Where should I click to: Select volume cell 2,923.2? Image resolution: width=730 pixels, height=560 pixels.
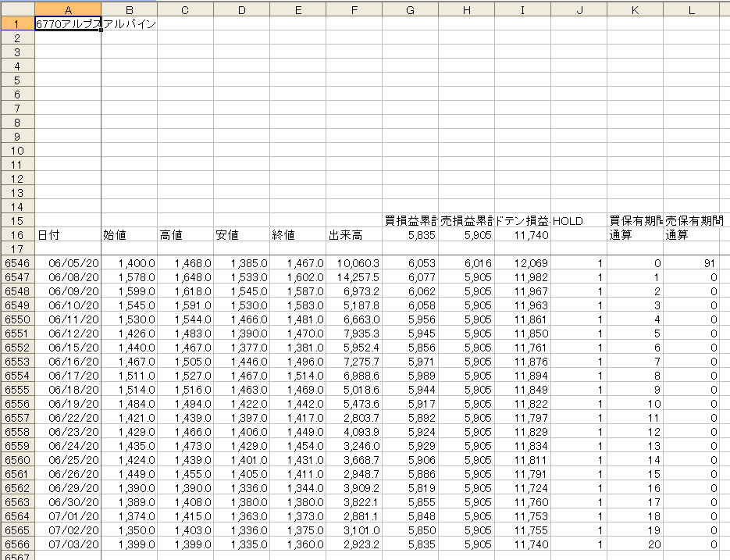[354, 544]
